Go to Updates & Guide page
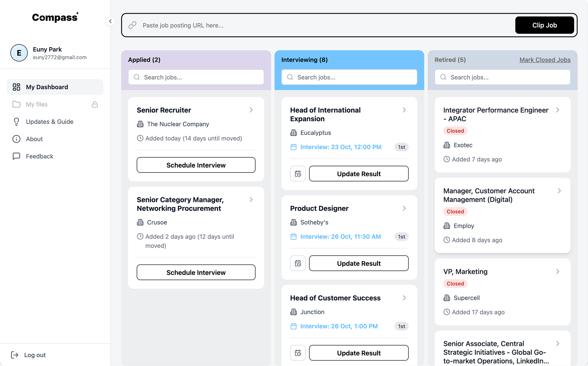The height and width of the screenshot is (366, 588). (50, 121)
